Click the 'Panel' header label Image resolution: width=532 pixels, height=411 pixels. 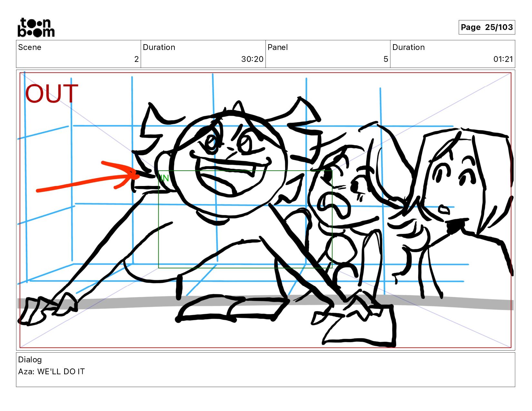(x=278, y=47)
